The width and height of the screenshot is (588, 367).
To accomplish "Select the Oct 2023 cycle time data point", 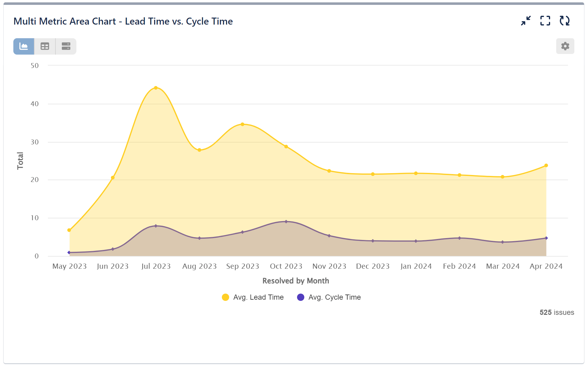I will [x=286, y=221].
